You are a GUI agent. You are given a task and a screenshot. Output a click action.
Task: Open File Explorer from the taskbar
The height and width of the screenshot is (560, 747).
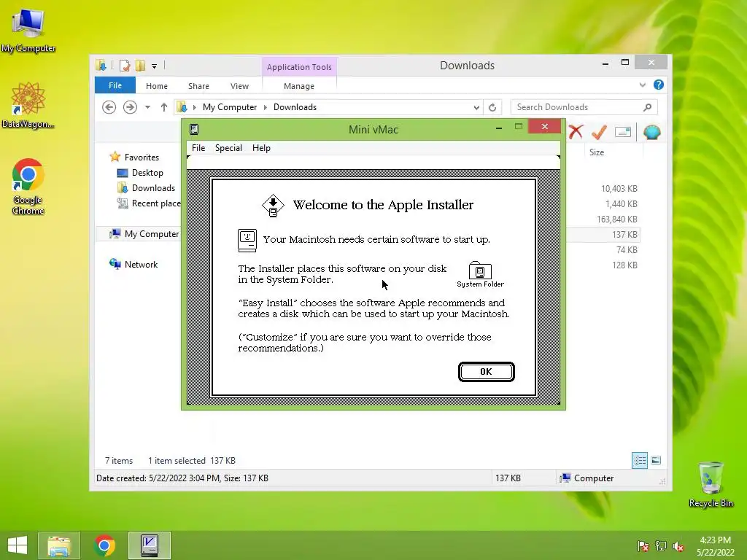(59, 545)
